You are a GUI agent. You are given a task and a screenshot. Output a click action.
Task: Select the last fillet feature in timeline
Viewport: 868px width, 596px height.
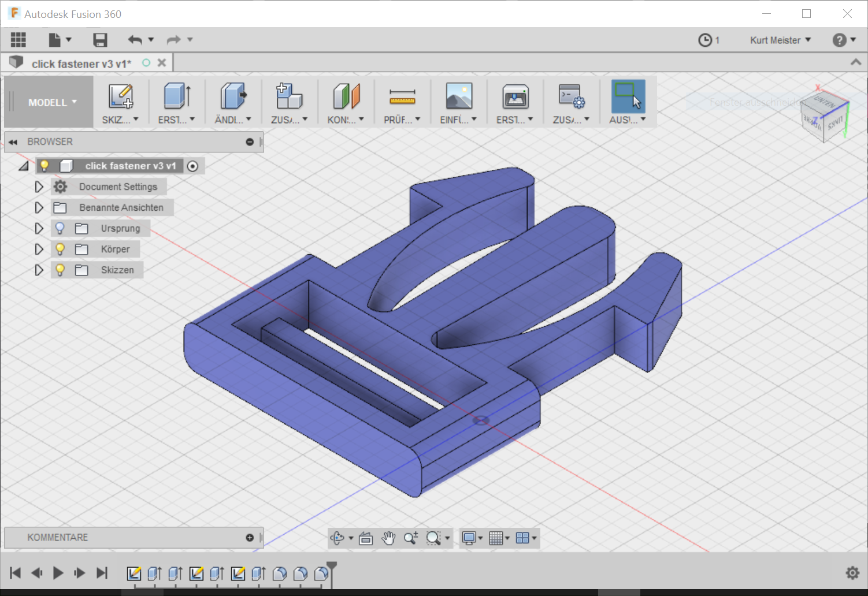click(x=321, y=573)
